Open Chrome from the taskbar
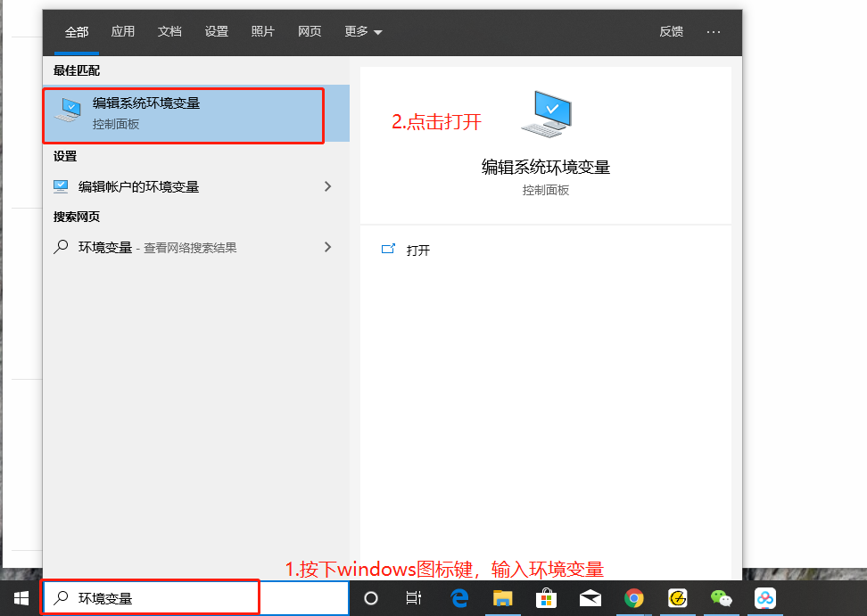The height and width of the screenshot is (616, 867). 633,598
